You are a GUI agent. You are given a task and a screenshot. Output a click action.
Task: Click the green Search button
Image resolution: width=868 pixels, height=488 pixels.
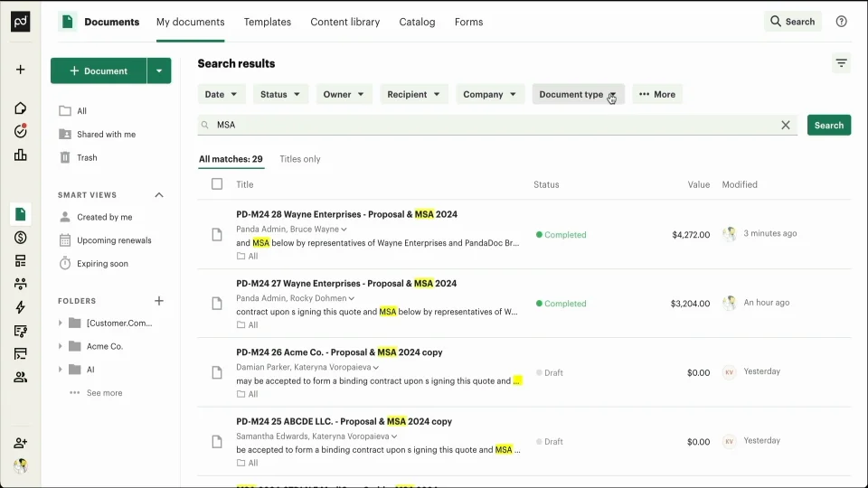(829, 125)
